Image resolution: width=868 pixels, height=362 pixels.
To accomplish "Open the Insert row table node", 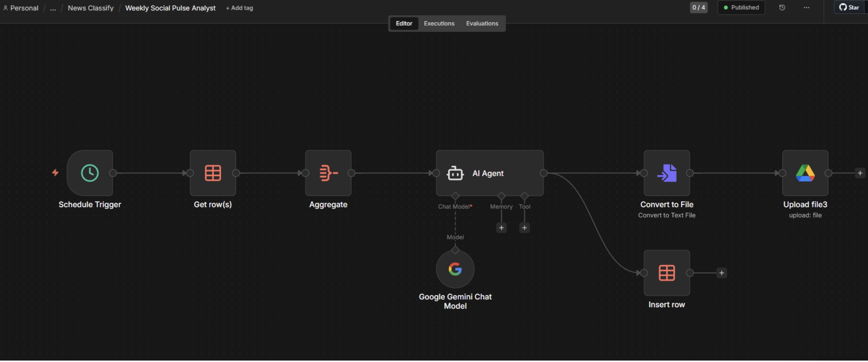I will point(667,273).
